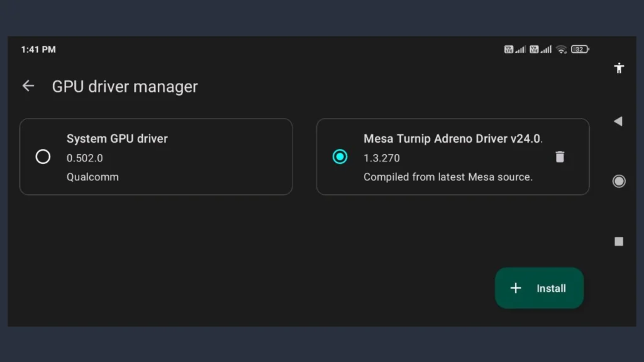Viewport: 644px width, 362px height.
Task: Delete the Mesa Turnip Adreno driver
Action: (x=560, y=157)
